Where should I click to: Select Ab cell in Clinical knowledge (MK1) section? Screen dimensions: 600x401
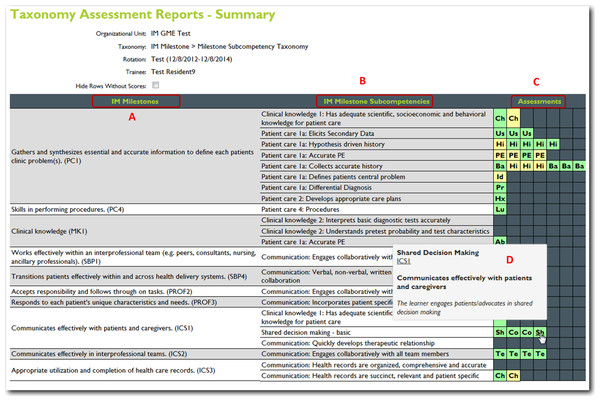[500, 241]
